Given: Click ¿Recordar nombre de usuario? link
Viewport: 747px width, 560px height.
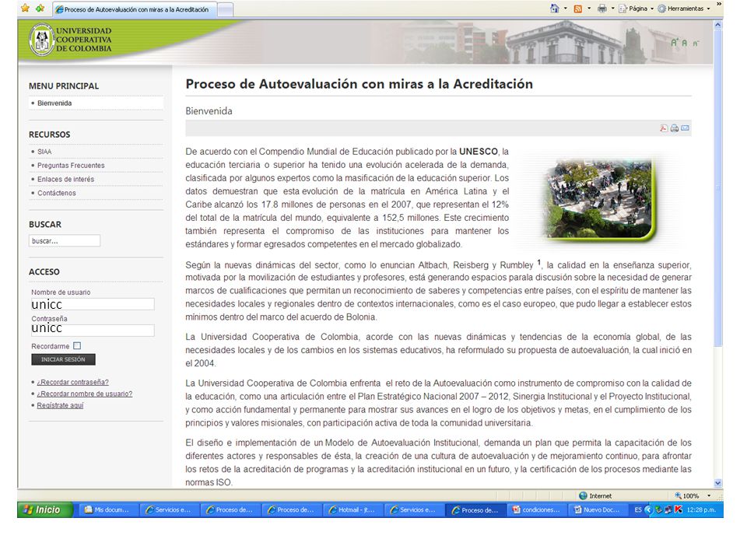Looking at the screenshot, I should coord(85,394).
